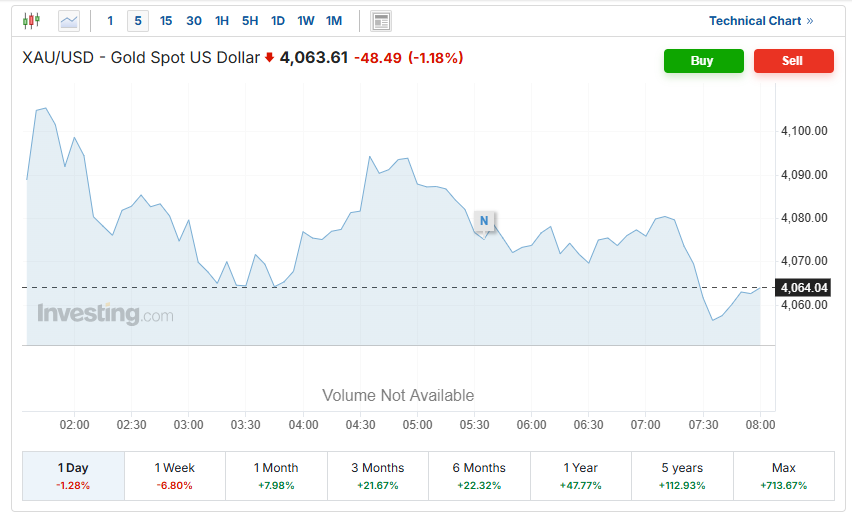Select the 15-minute interval

(166, 21)
